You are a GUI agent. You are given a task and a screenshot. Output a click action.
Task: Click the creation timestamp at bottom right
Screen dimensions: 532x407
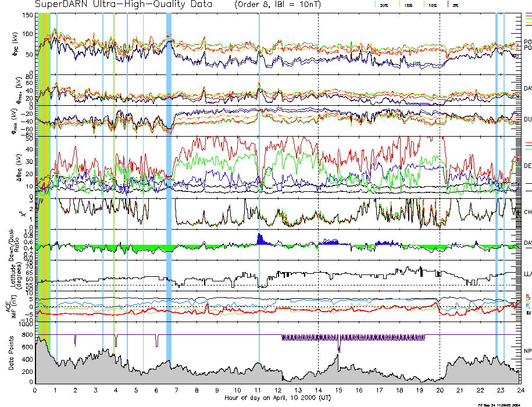pos(499,404)
